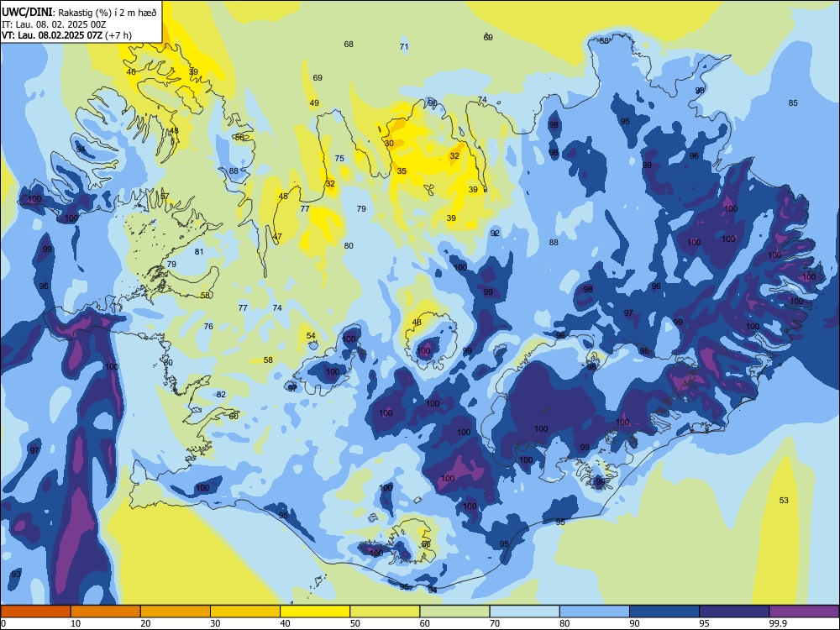Image resolution: width=840 pixels, height=630 pixels.
Task: Click the humidity value 53 over the sea
Action: point(784,501)
